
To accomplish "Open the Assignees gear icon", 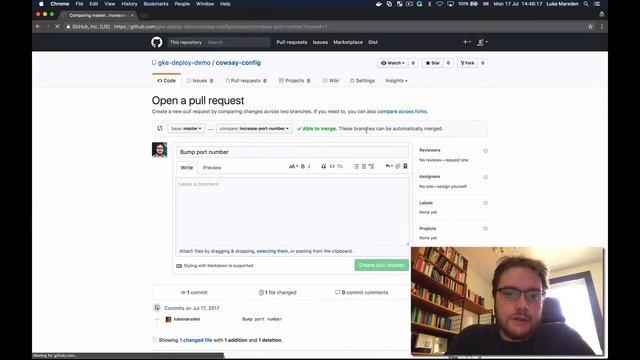I will tap(485, 177).
